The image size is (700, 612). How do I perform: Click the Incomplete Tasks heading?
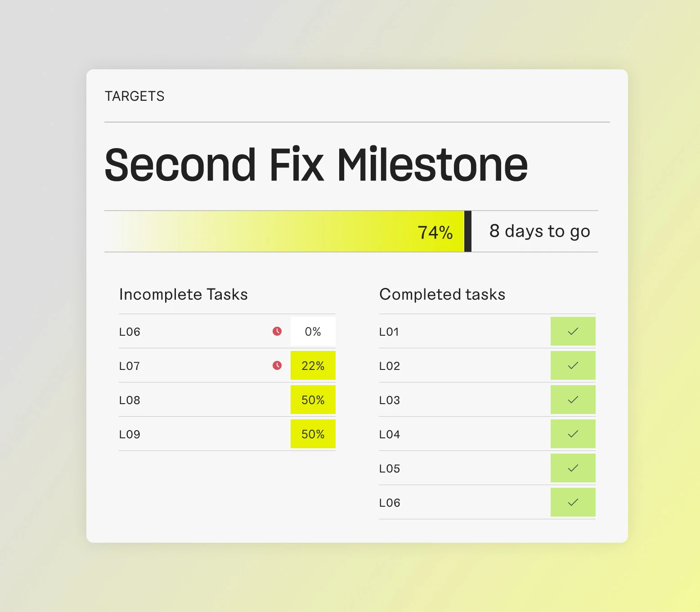pyautogui.click(x=184, y=294)
